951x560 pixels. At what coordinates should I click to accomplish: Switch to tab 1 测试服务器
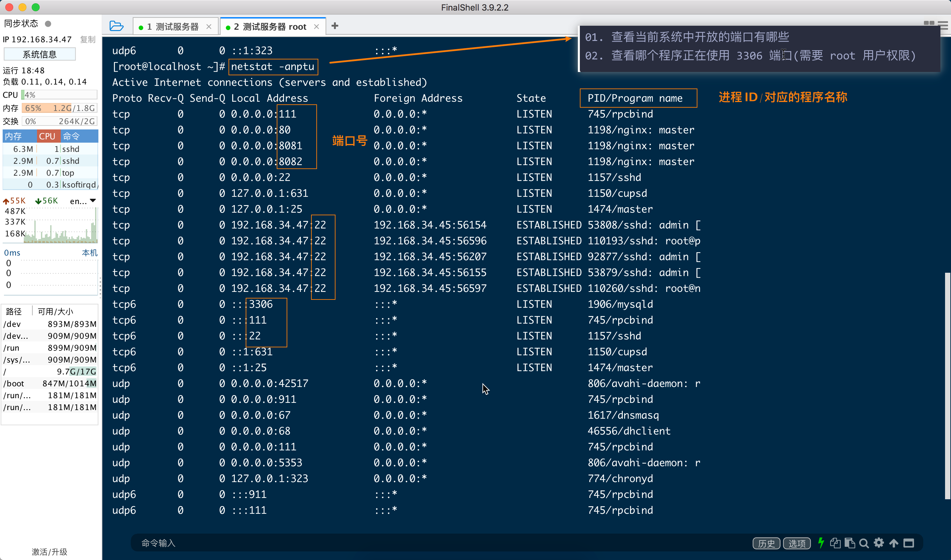(x=173, y=27)
